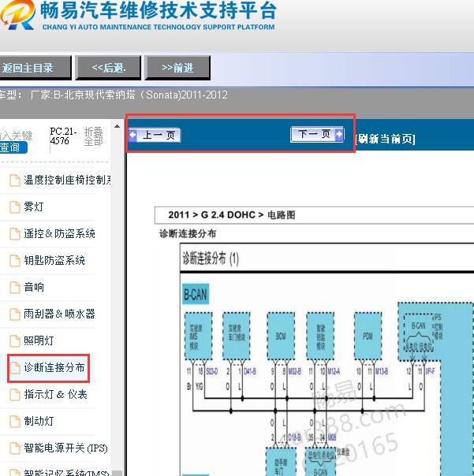Click document icon beside 遥控&防盗系统
This screenshot has height=476, width=474.
tap(14, 234)
